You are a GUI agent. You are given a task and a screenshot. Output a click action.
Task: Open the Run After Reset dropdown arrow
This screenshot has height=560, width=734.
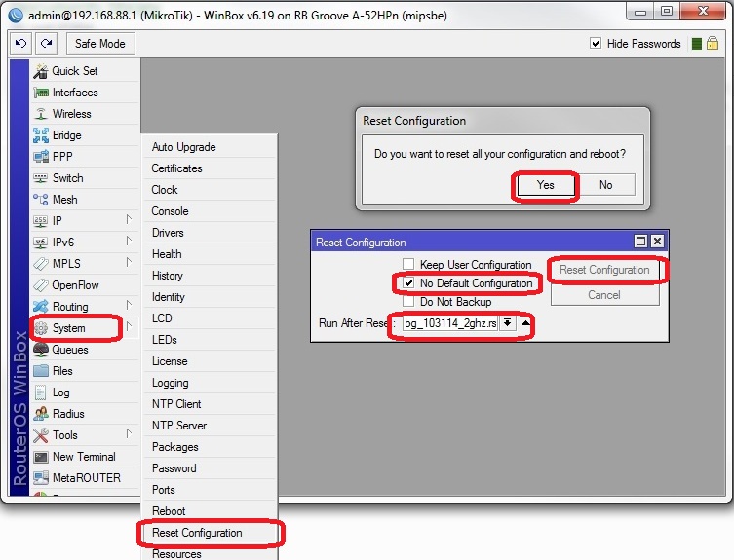tap(507, 323)
